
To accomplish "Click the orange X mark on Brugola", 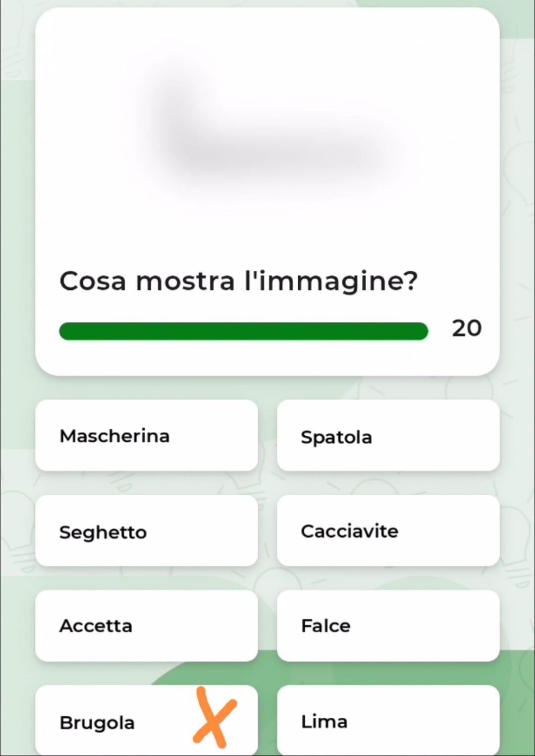I will pyautogui.click(x=214, y=717).
